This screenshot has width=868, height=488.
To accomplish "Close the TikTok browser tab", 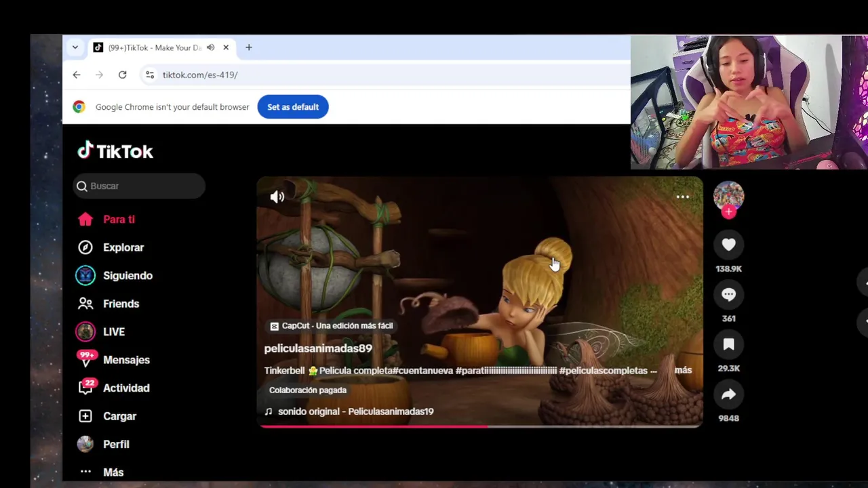I will (x=226, y=47).
